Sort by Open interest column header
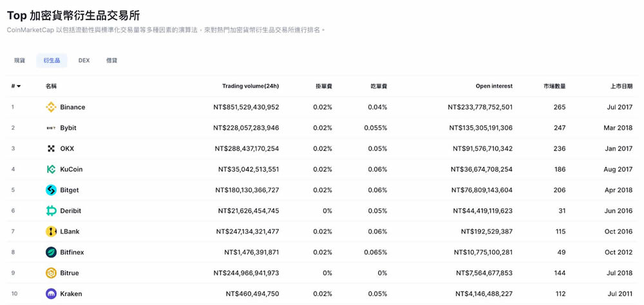644x305 pixels. pyautogui.click(x=494, y=86)
